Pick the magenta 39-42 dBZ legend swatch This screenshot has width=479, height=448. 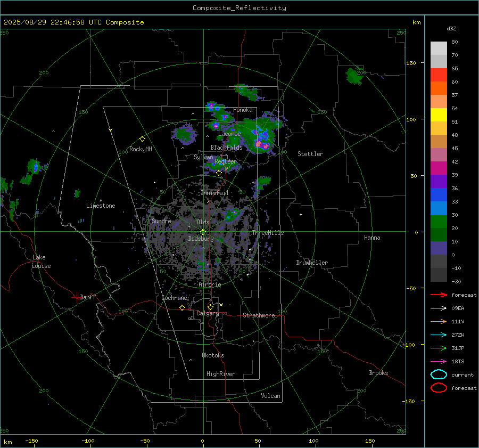pos(439,168)
